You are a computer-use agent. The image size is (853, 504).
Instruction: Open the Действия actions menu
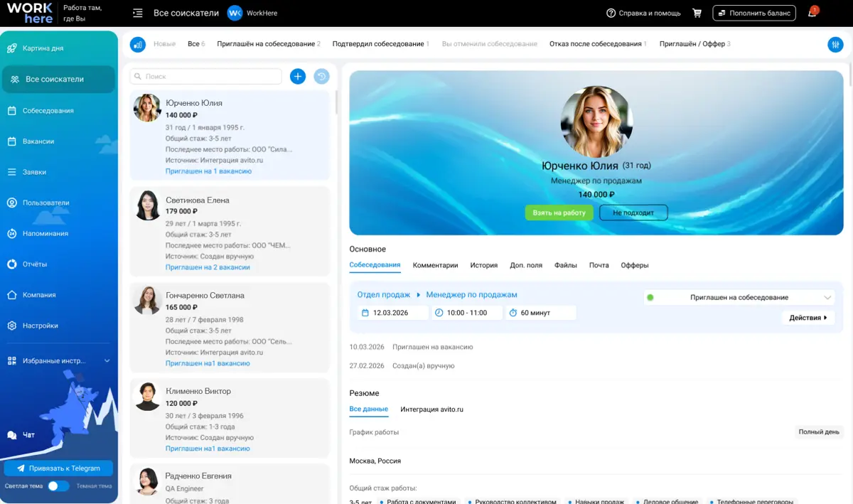click(x=808, y=318)
